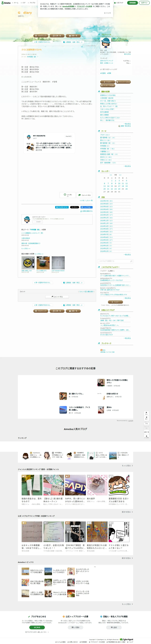Follow the blog with フォロー in the profile panel
Viewport: 151px width, 644px height.
tap(108, 82)
